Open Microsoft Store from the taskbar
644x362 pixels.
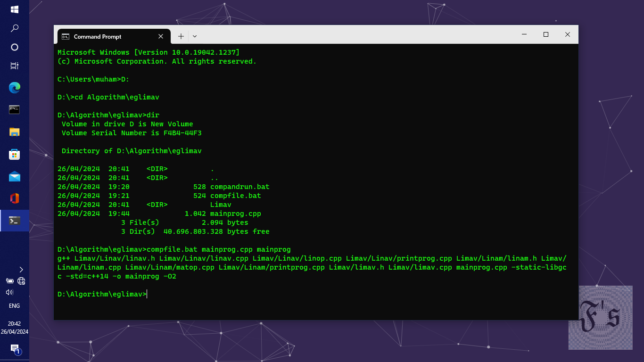14,154
